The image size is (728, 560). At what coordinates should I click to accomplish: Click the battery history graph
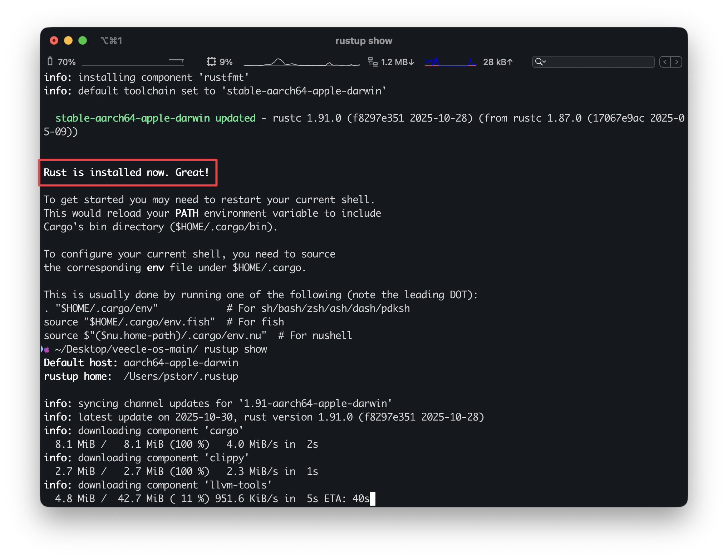[x=133, y=62]
